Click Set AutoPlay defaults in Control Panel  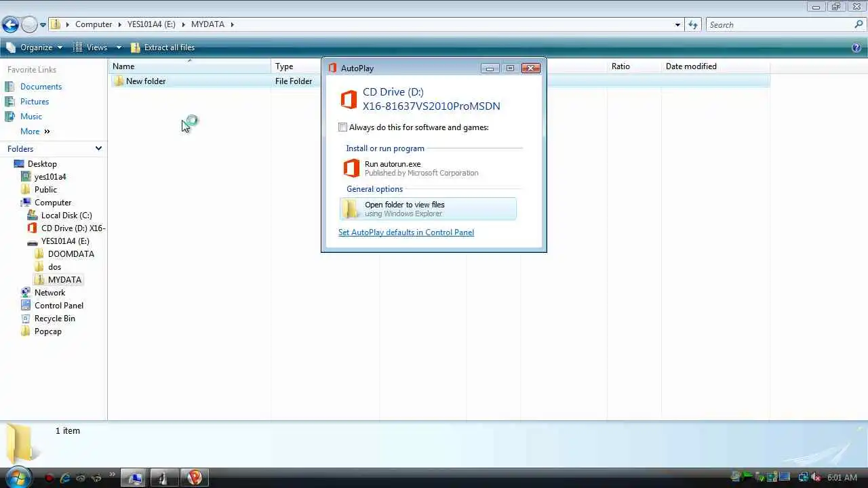[406, 232]
